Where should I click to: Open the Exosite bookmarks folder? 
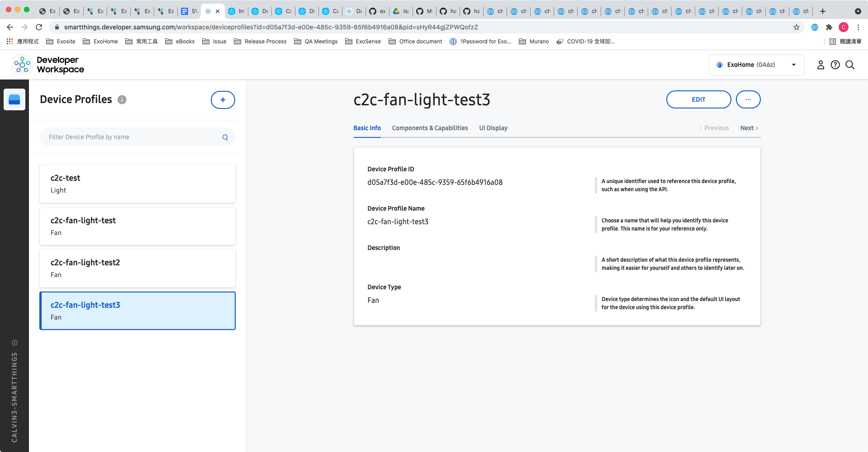click(61, 42)
